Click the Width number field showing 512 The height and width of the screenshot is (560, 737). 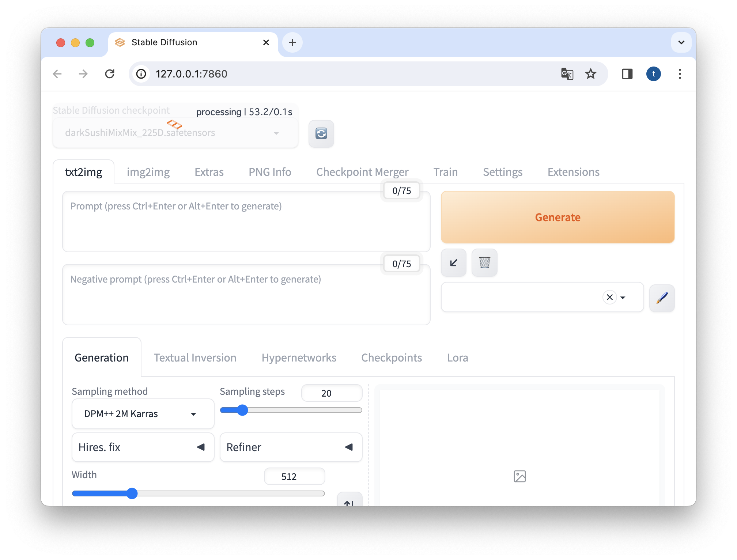point(294,476)
